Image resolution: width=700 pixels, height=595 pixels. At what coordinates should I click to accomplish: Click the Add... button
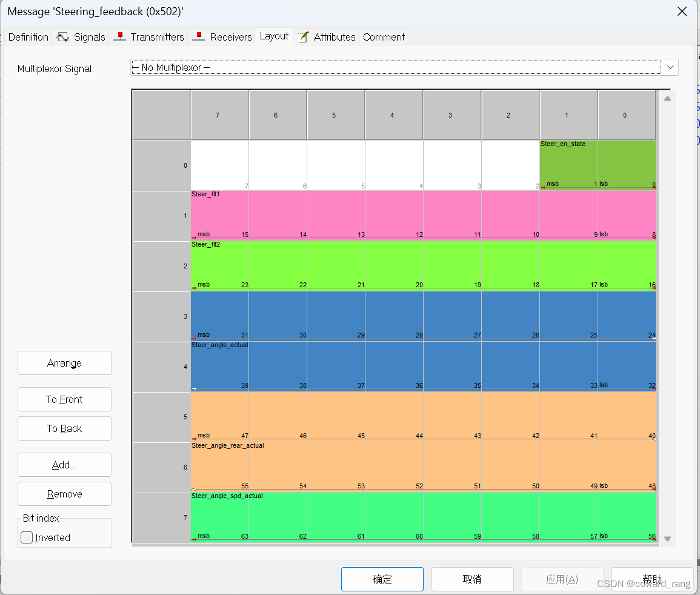tap(64, 465)
